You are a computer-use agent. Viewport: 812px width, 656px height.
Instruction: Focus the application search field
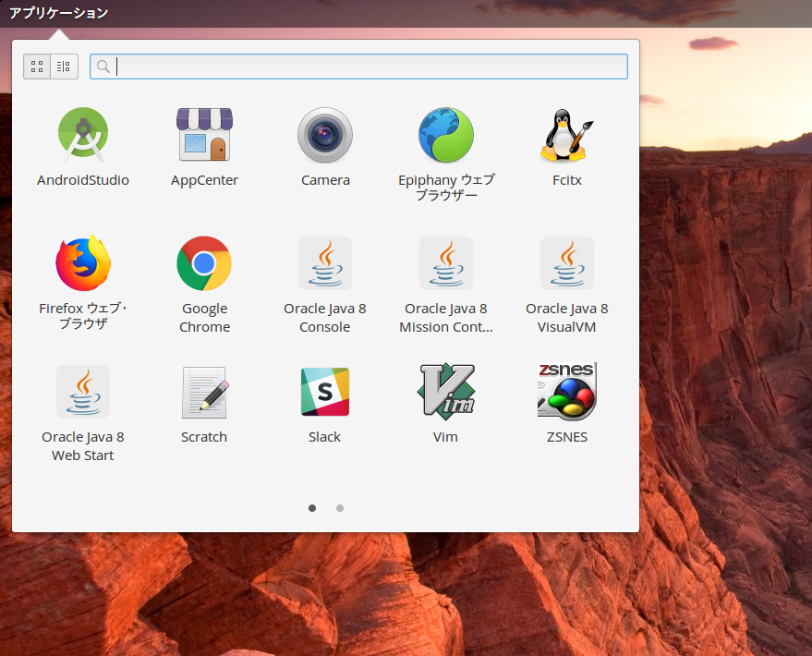tap(358, 67)
